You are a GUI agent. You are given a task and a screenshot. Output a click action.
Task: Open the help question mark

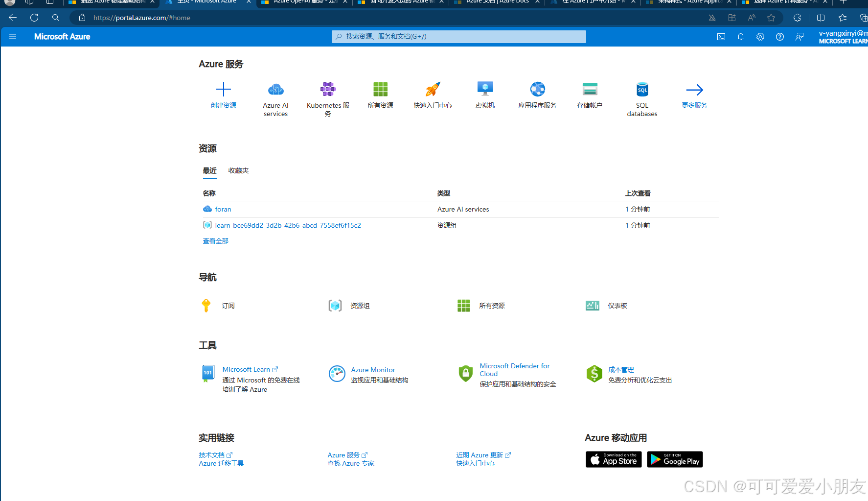pyautogui.click(x=780, y=37)
